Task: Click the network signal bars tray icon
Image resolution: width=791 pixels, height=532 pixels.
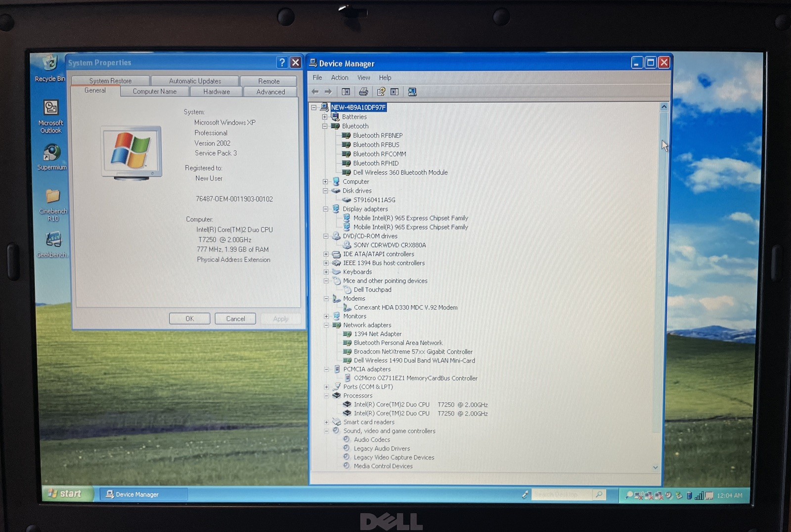Action: point(699,495)
